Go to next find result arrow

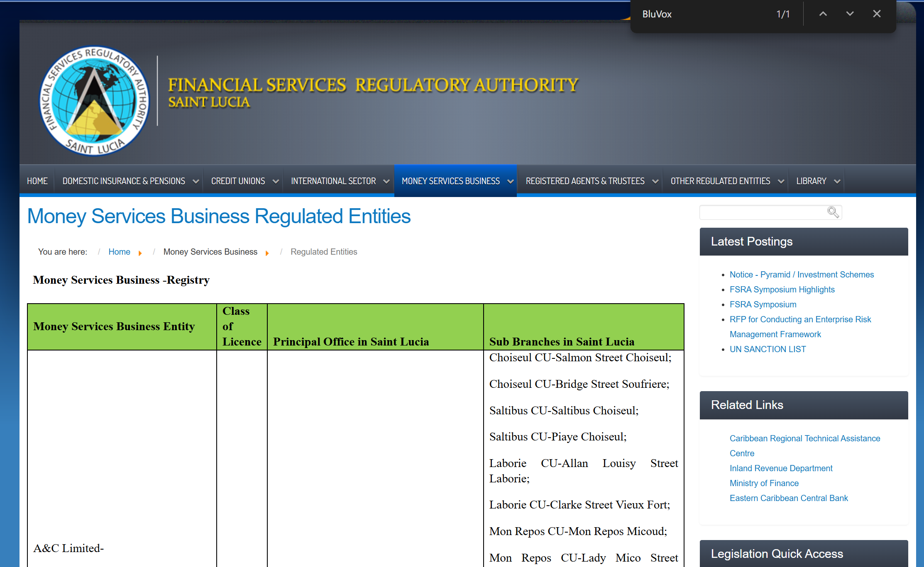tap(850, 14)
